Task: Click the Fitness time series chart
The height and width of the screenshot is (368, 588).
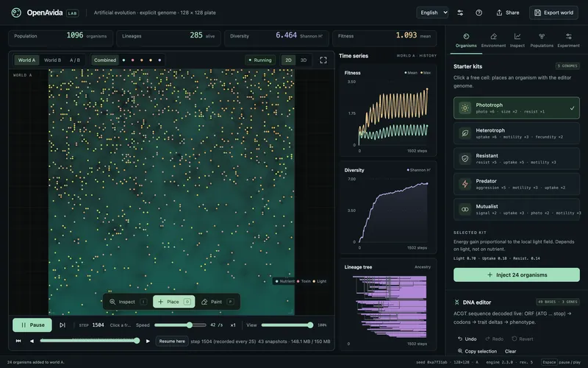Action: click(389, 111)
